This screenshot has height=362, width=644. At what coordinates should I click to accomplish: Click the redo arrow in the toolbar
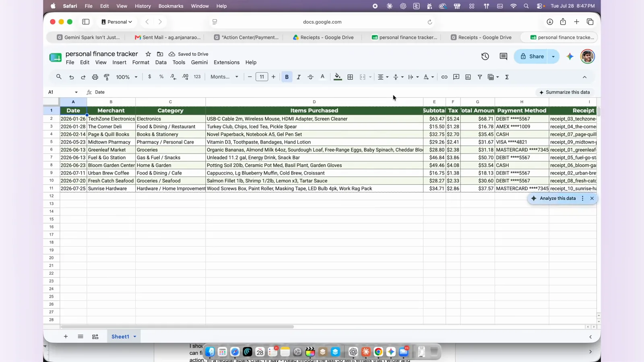click(x=83, y=77)
